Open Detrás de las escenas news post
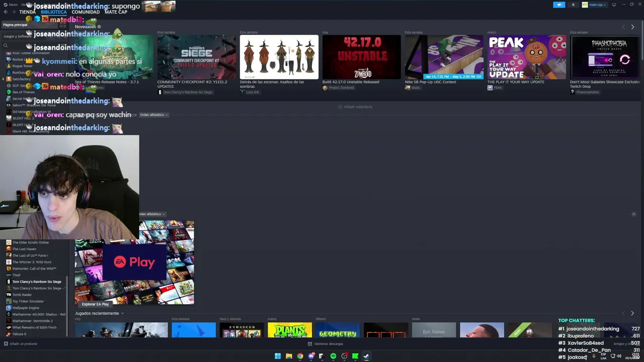The image size is (644, 362). 279,57
